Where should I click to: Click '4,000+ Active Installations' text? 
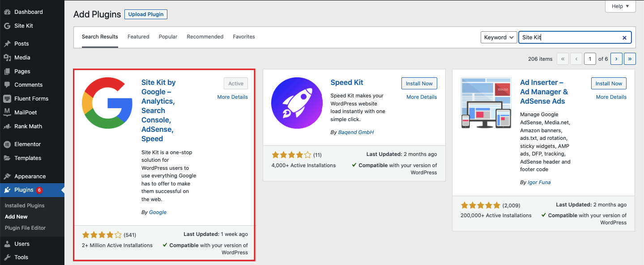tap(303, 165)
